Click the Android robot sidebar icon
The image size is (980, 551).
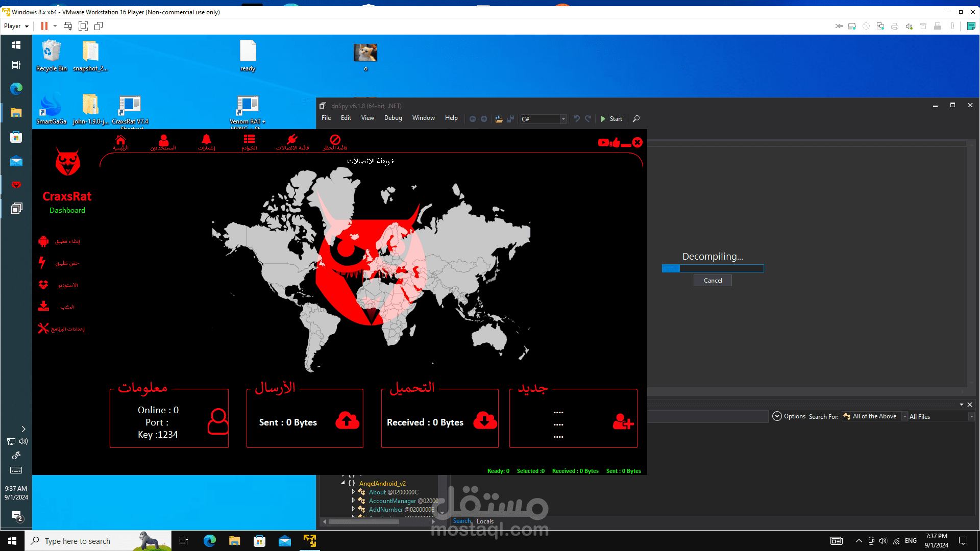click(43, 241)
